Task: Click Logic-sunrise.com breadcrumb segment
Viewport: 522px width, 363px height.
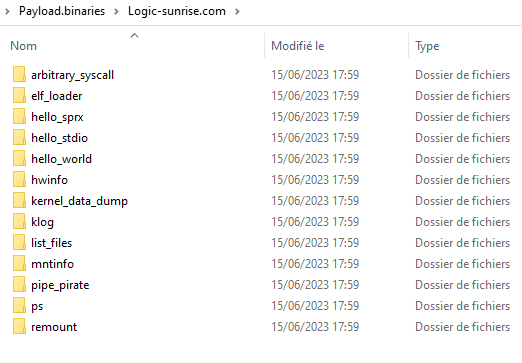Action: coord(177,11)
